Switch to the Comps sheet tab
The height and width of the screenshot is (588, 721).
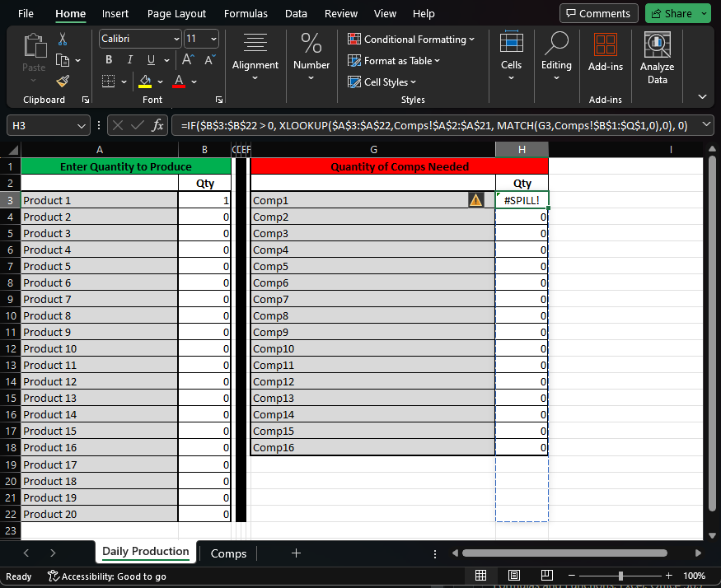[227, 553]
